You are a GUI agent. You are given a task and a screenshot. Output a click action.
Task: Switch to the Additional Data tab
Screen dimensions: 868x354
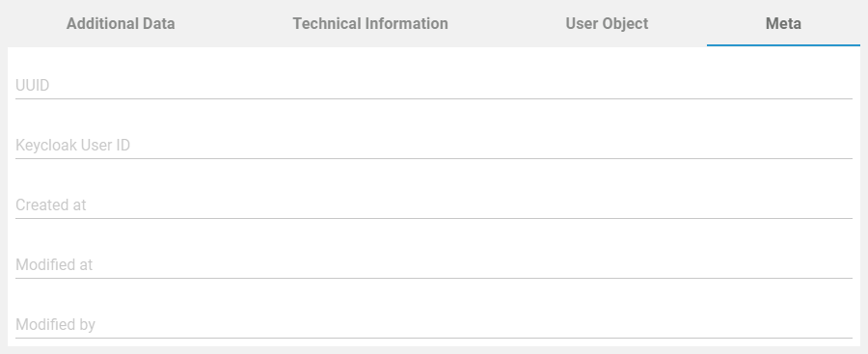(121, 24)
